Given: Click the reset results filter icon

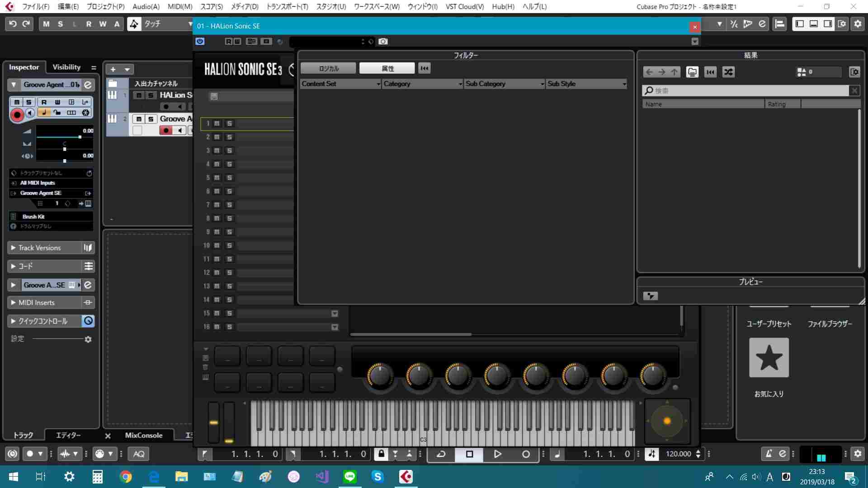Looking at the screenshot, I should [x=710, y=72].
